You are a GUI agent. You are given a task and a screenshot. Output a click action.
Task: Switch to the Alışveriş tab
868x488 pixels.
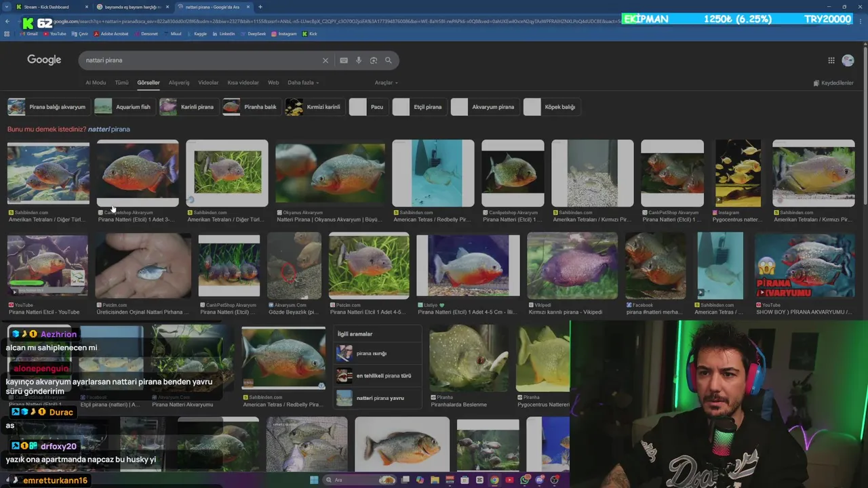tap(179, 83)
